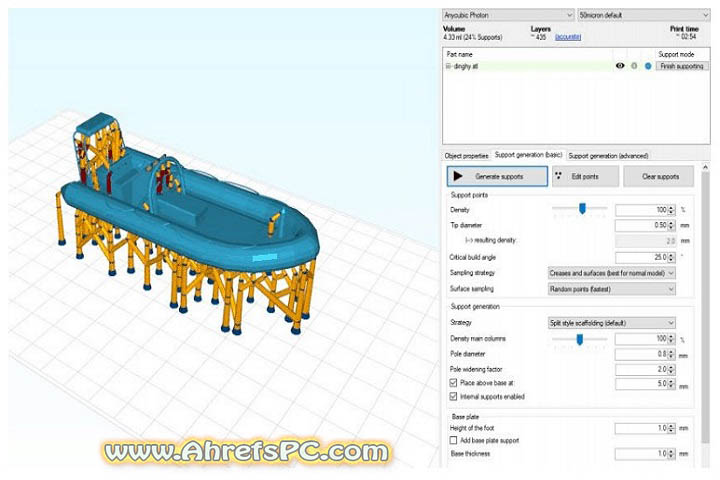Open the (accurate) layers link
This screenshot has width=720, height=480.
(568, 37)
